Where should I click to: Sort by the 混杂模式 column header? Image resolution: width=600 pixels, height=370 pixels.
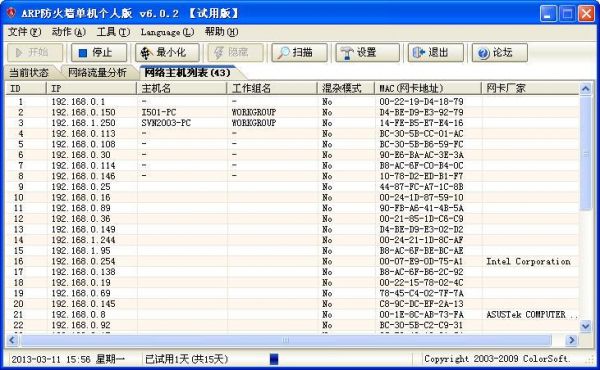click(346, 88)
